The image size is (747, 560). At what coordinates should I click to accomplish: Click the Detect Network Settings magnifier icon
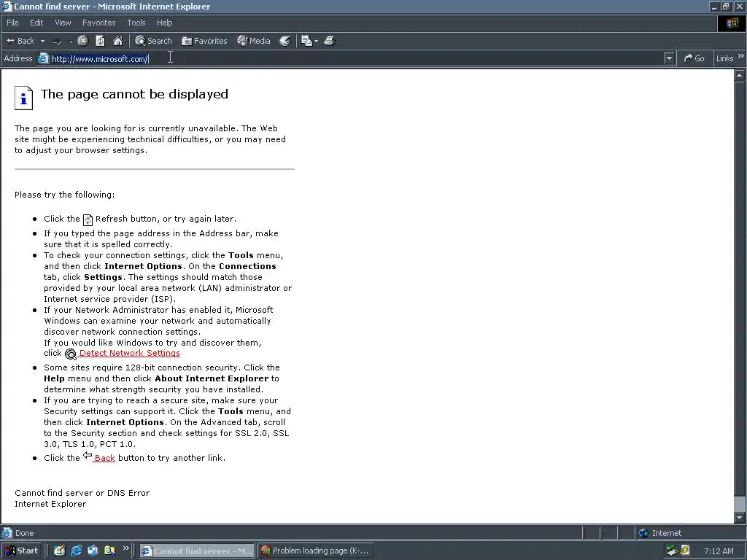tap(71, 354)
